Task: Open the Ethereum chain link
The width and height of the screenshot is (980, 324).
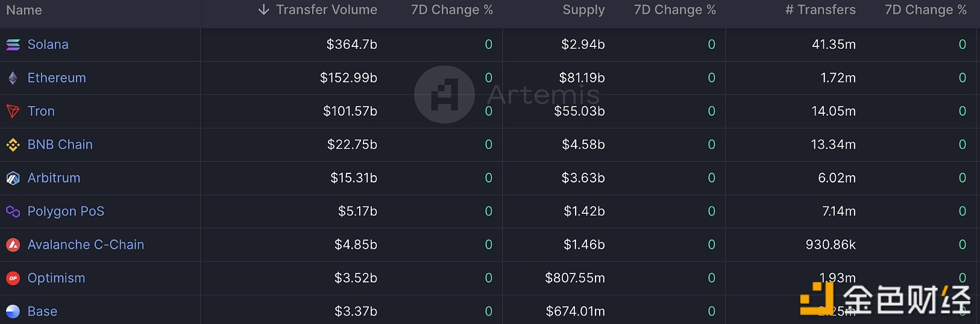Action: [57, 78]
